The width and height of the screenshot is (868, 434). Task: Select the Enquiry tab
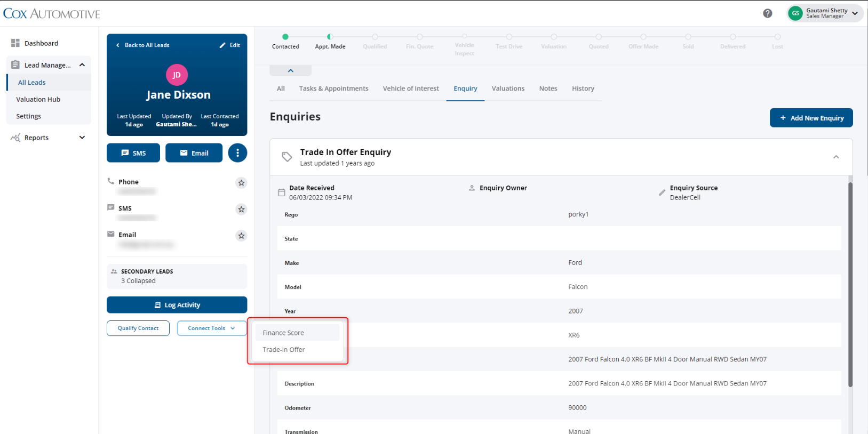[465, 89]
